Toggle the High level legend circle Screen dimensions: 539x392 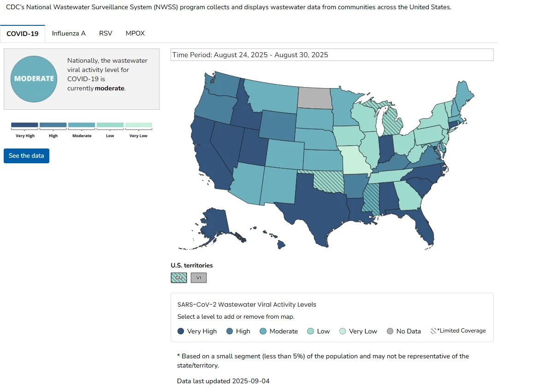coord(230,331)
